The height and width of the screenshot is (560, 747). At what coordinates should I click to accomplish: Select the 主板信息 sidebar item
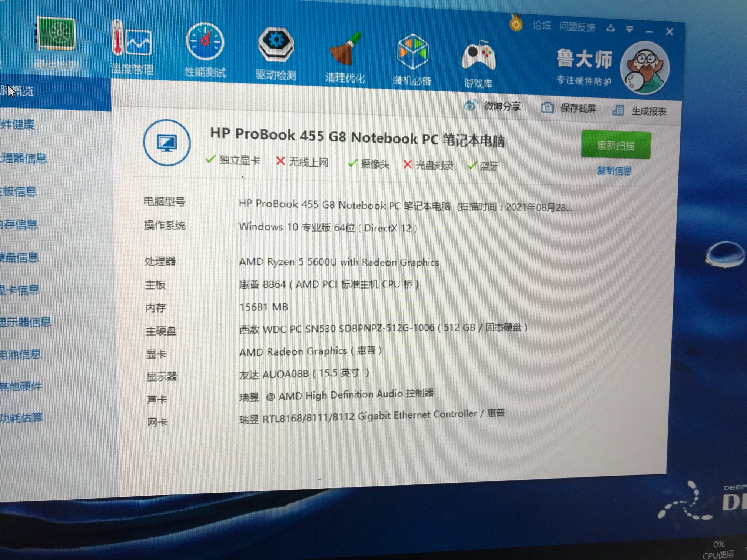click(x=19, y=191)
